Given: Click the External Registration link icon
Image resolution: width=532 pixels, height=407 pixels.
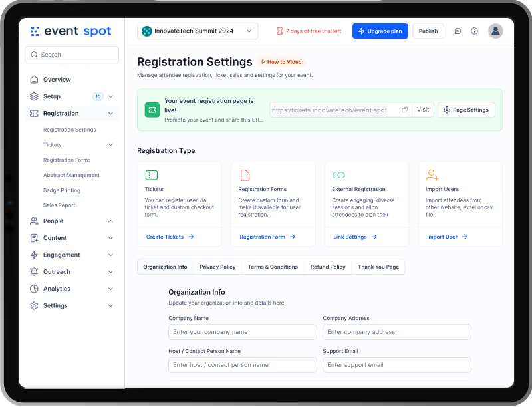Looking at the screenshot, I should [338, 175].
